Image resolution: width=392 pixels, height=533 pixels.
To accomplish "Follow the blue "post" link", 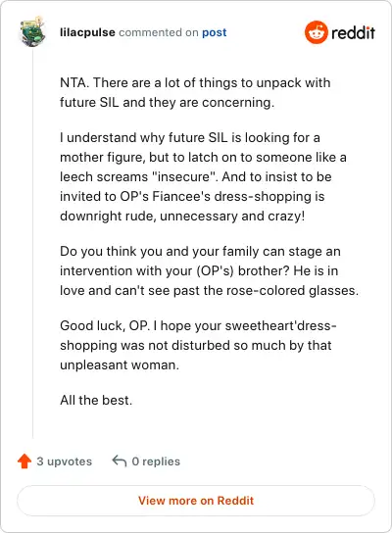I will click(x=215, y=32).
